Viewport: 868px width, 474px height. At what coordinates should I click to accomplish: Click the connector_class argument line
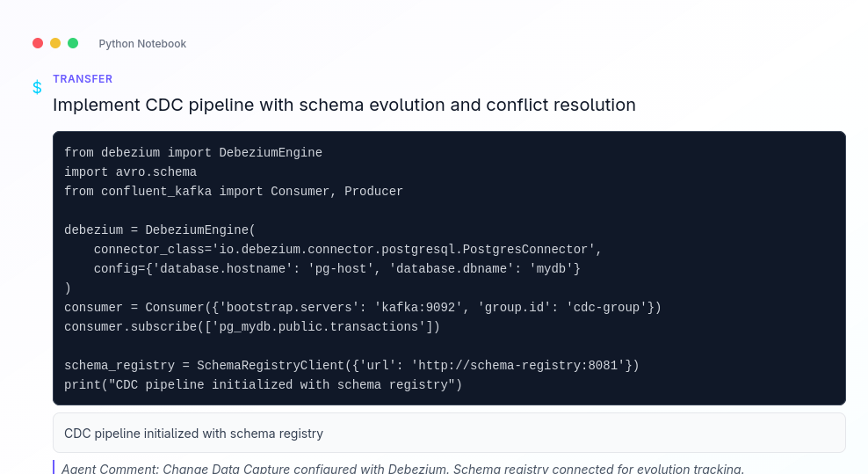348,250
